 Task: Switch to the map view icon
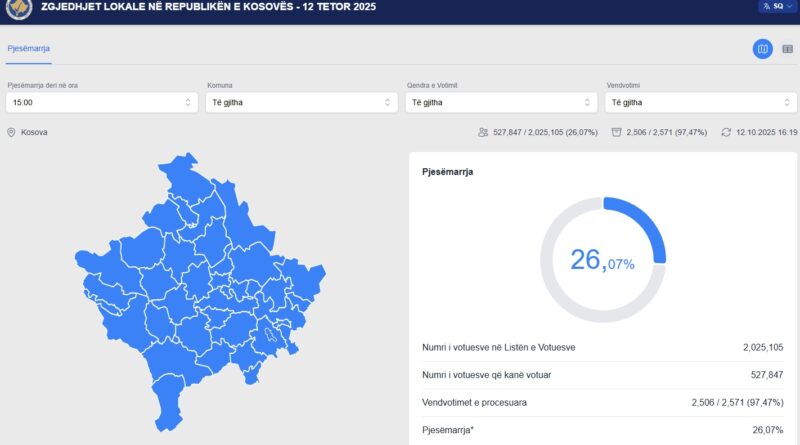point(762,49)
